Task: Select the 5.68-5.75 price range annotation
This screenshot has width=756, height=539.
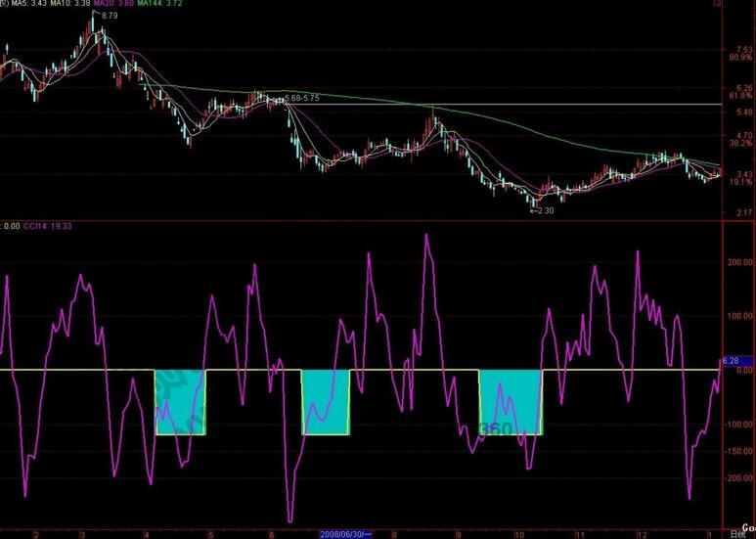Action: (301, 99)
